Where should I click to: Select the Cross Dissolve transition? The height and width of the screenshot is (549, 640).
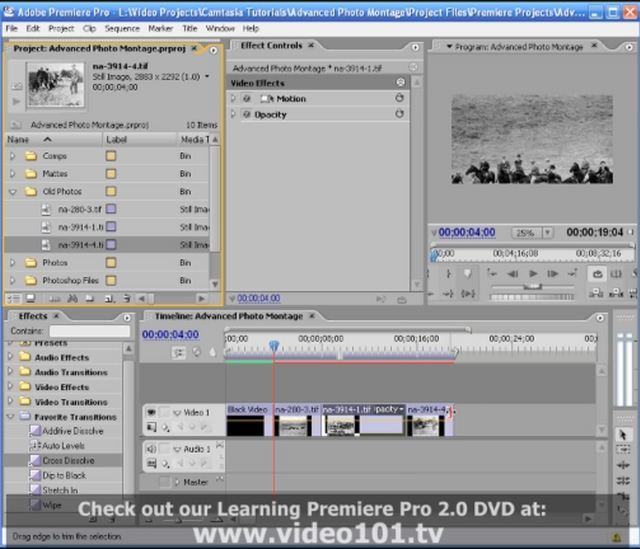click(68, 460)
